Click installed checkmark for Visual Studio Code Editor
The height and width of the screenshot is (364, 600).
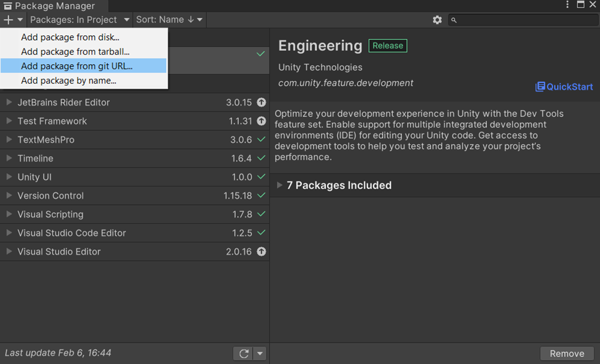point(261,232)
